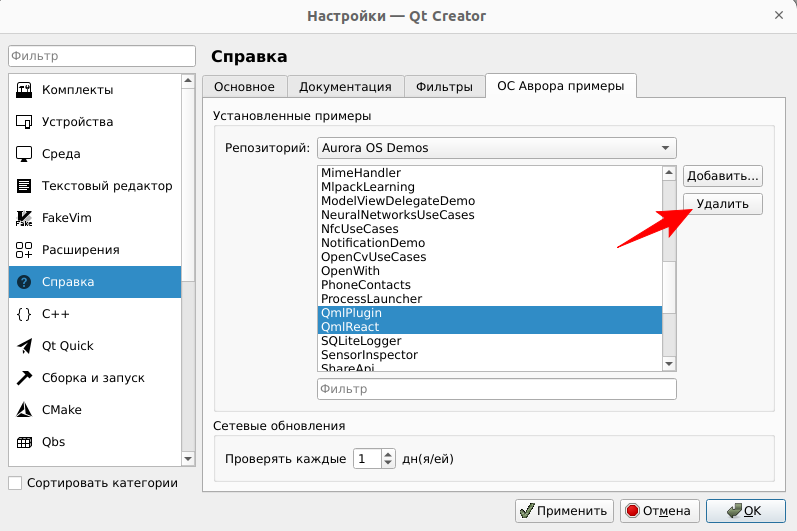
Task: Click the Удалить button
Action: tap(722, 204)
